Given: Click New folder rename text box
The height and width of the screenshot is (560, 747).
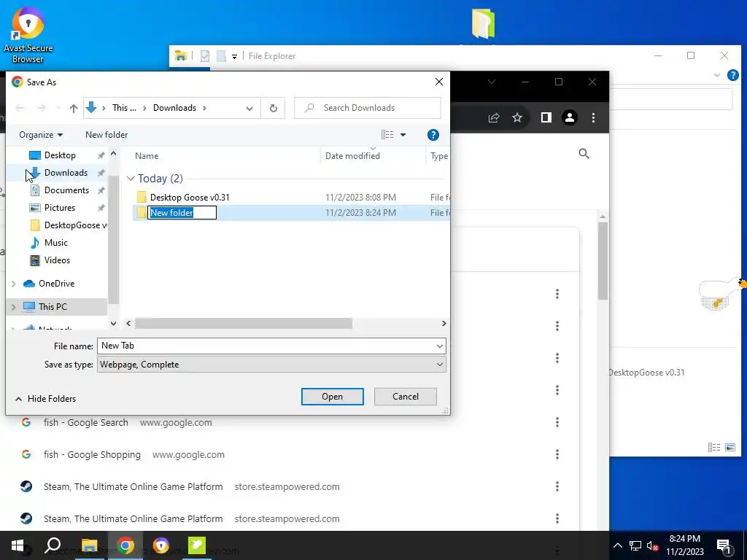Looking at the screenshot, I should pos(182,213).
